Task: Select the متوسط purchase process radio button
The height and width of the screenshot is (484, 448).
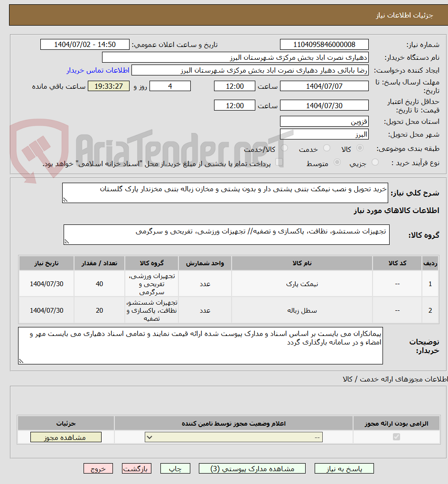Action: point(338,162)
